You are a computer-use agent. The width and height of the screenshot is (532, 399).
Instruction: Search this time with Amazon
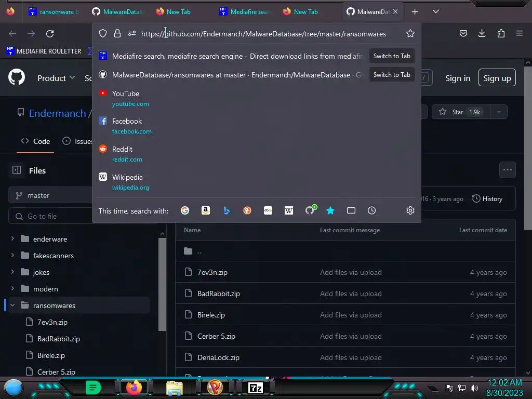[x=206, y=211]
